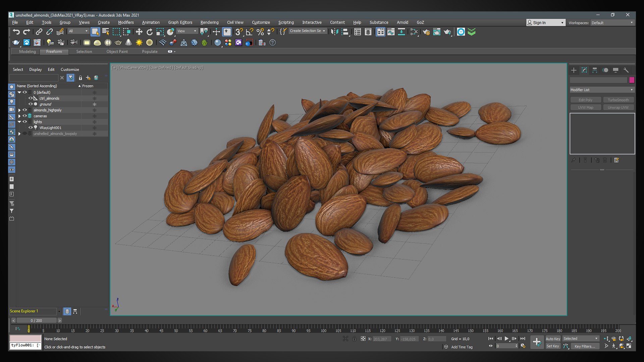Select the Select and Move tool
Image resolution: width=644 pixels, height=362 pixels.
pos(139,32)
